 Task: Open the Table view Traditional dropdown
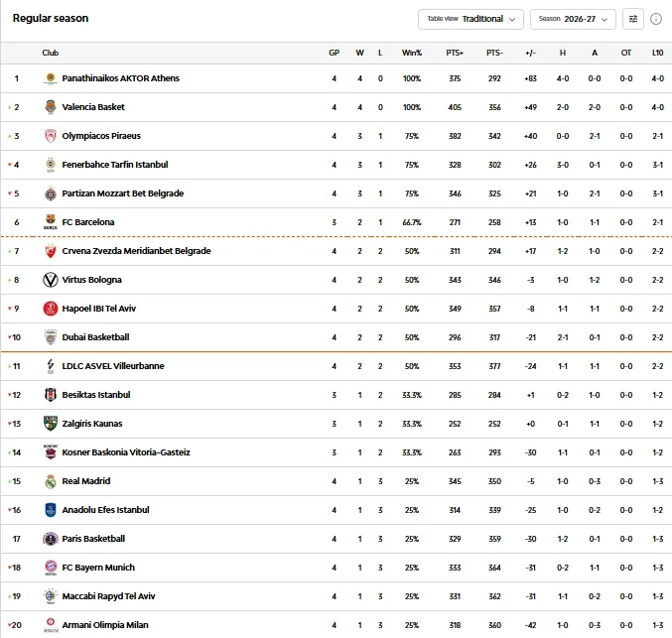(470, 19)
